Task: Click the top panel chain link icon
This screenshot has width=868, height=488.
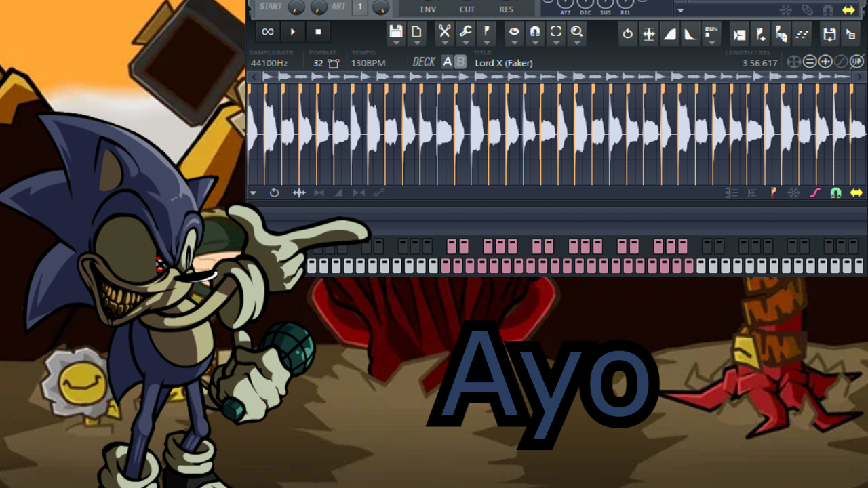Action: tap(807, 9)
